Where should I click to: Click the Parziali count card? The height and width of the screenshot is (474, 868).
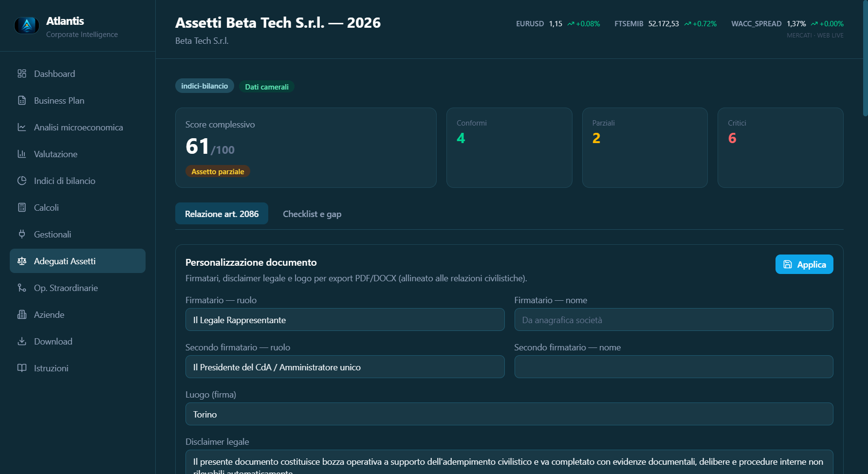[645, 147]
